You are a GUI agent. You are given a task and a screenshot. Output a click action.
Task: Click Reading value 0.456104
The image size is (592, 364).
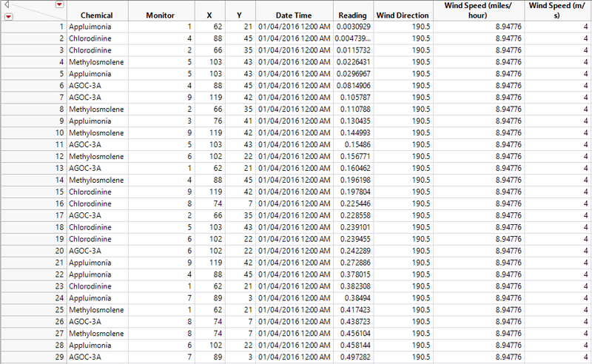[x=355, y=334]
